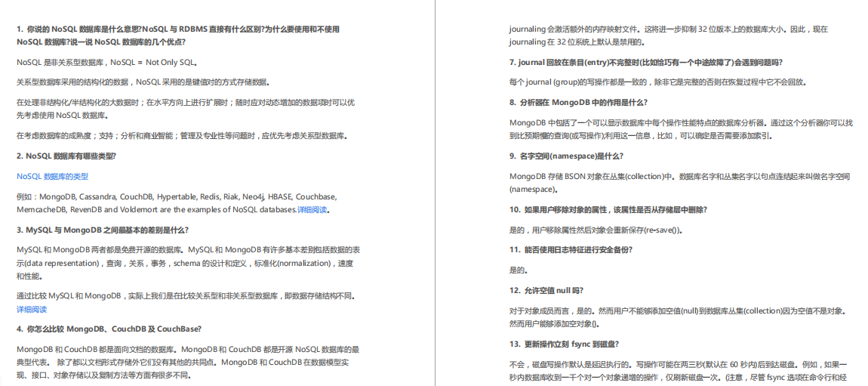The image size is (868, 386).
Task: Select heading '4. 你怎么比较 MongoDB、CouchDB 及 CouchBase?'
Action: (109, 329)
